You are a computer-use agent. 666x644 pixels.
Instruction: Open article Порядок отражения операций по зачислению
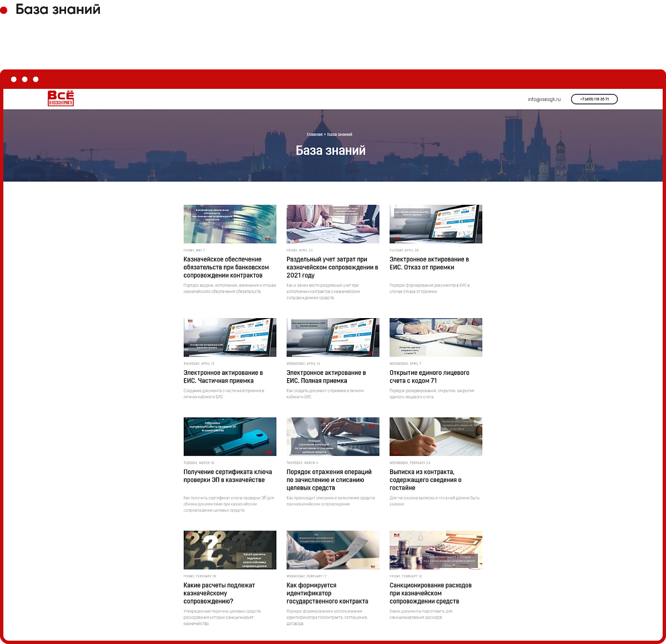click(x=329, y=480)
